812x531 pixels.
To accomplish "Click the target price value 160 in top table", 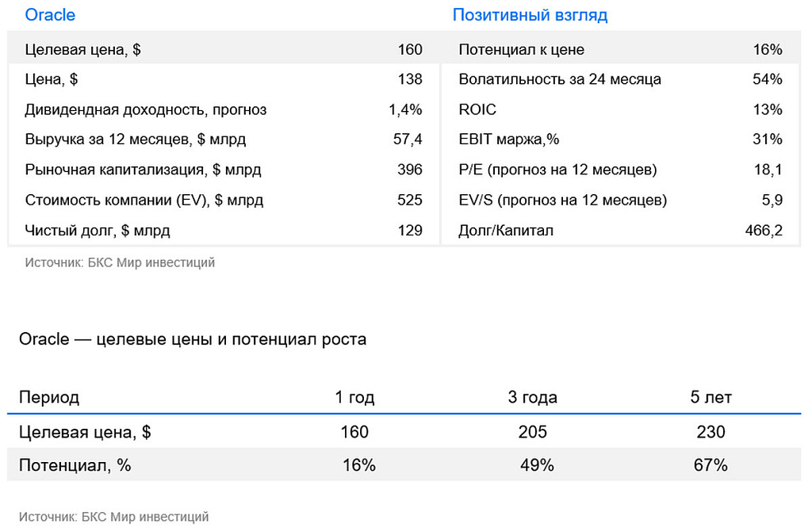I will tap(409, 50).
